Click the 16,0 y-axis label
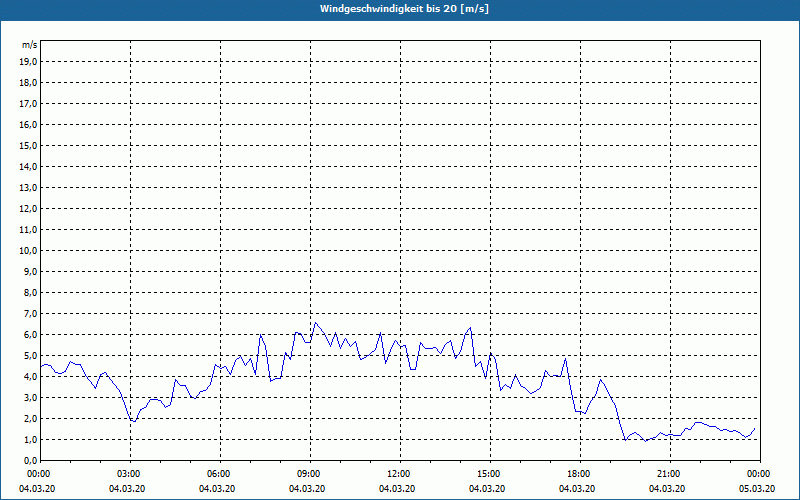 click(28, 124)
